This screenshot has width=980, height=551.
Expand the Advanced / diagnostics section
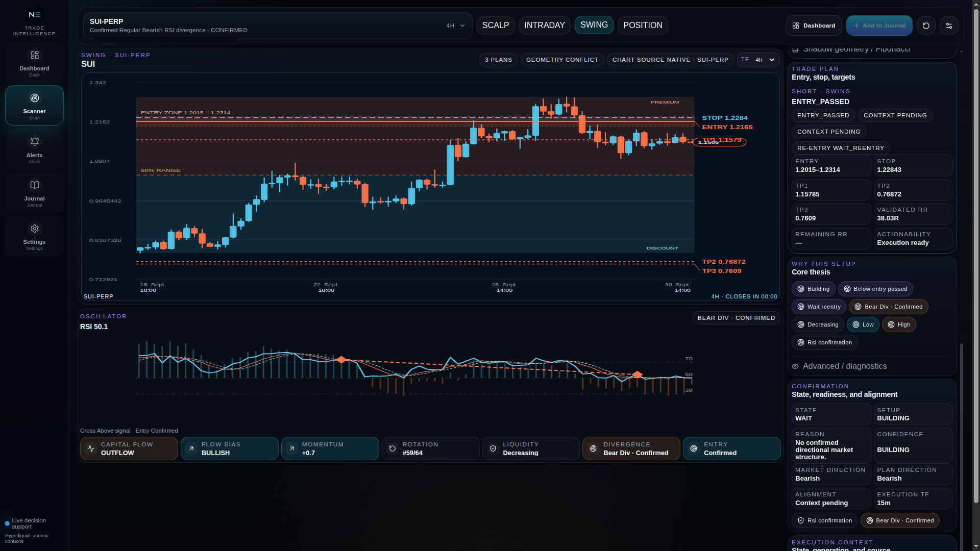click(x=872, y=366)
